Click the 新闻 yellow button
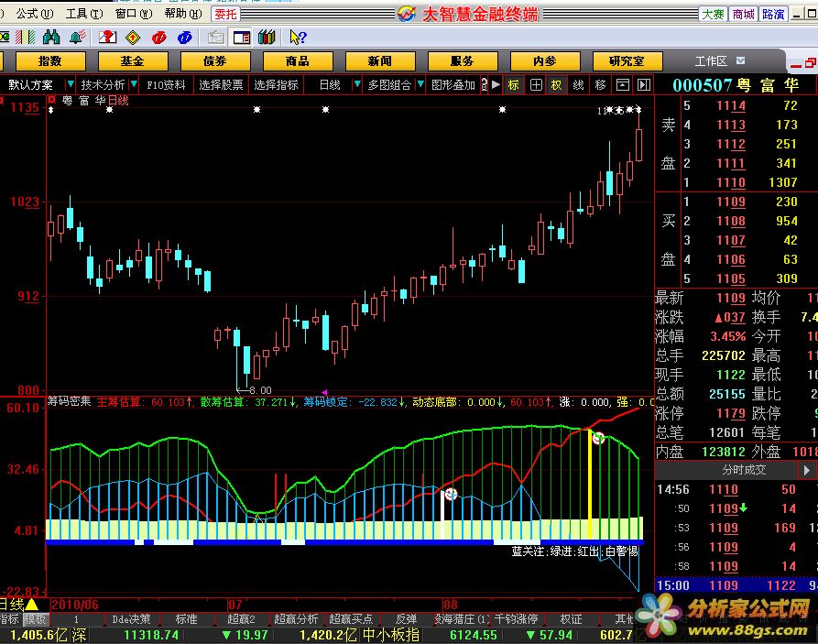Viewport: 818px width, 644px height. 380,61
